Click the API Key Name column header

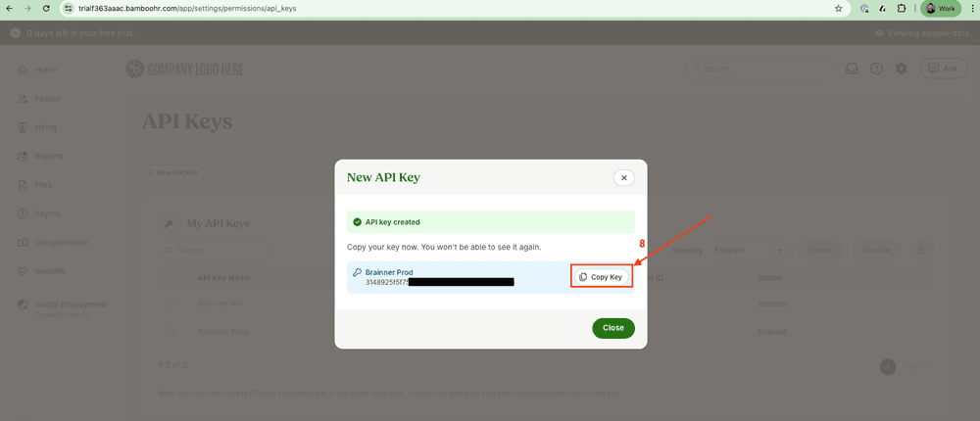pos(223,278)
